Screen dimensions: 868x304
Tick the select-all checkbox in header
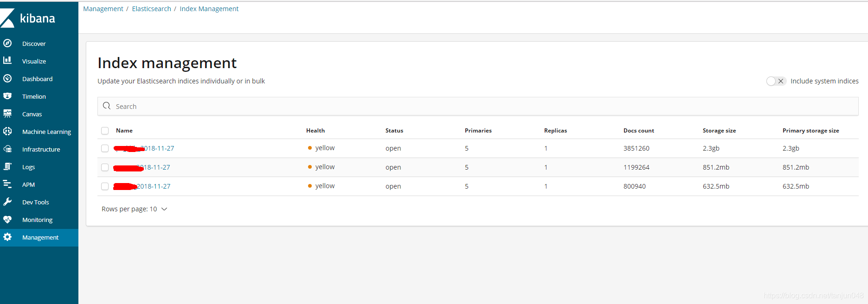click(x=105, y=131)
